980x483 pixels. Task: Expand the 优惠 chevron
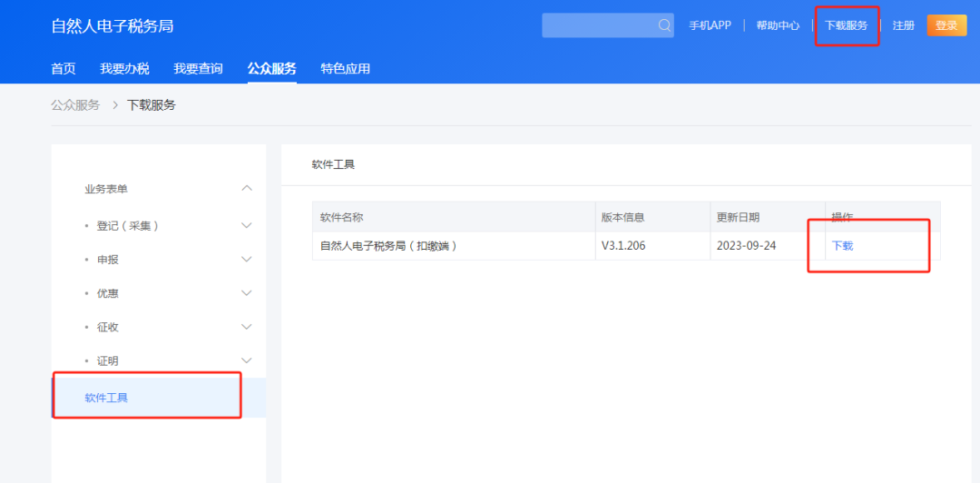click(x=247, y=293)
